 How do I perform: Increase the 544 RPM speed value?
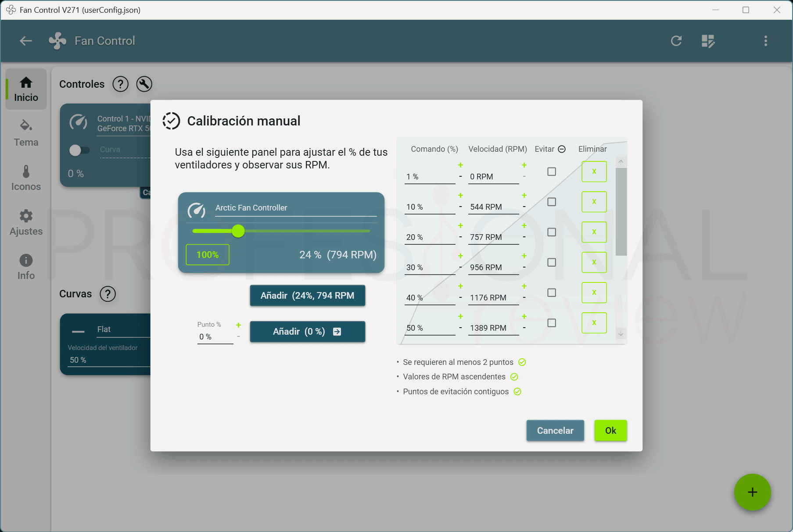click(x=524, y=195)
